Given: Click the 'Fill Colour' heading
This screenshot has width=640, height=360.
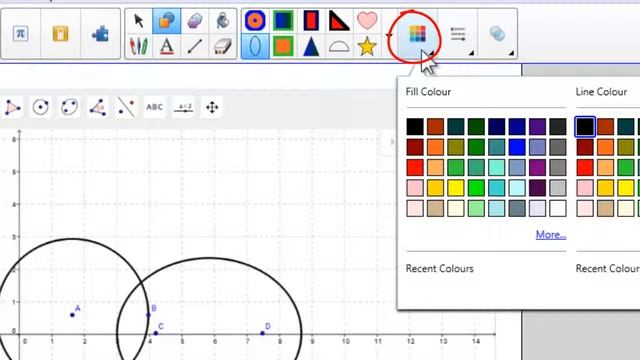Looking at the screenshot, I should pyautogui.click(x=428, y=92).
